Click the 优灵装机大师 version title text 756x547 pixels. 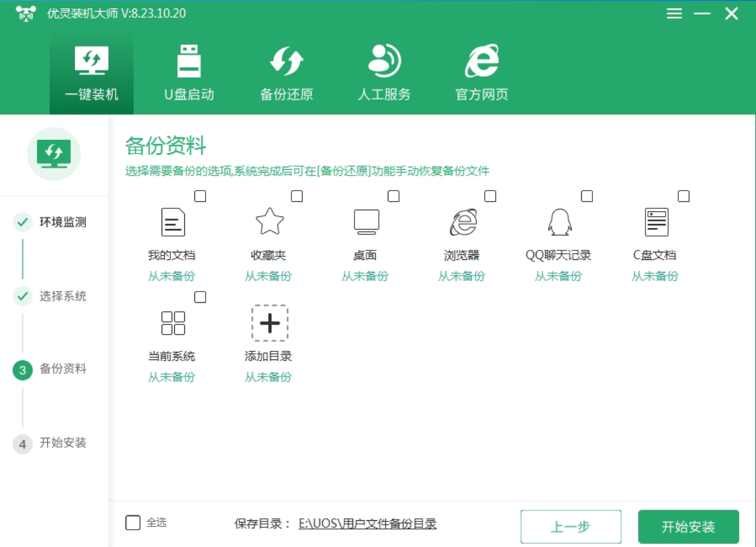click(x=117, y=13)
